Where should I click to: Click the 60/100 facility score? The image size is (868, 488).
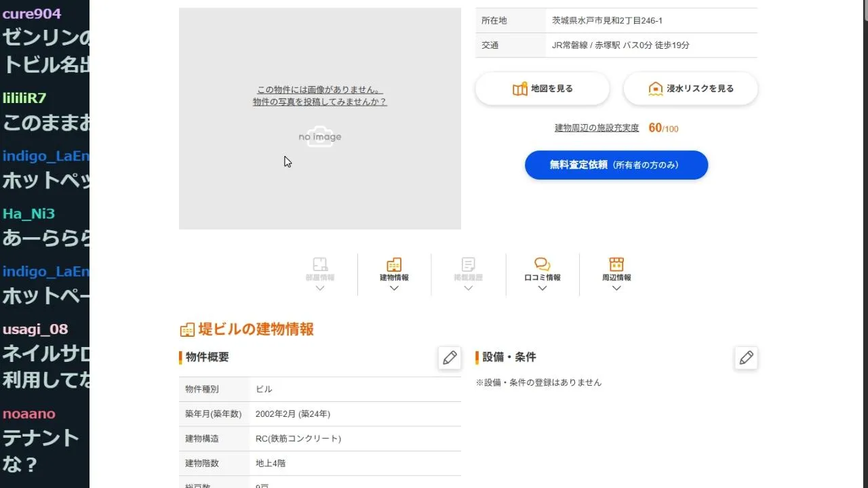tap(663, 128)
